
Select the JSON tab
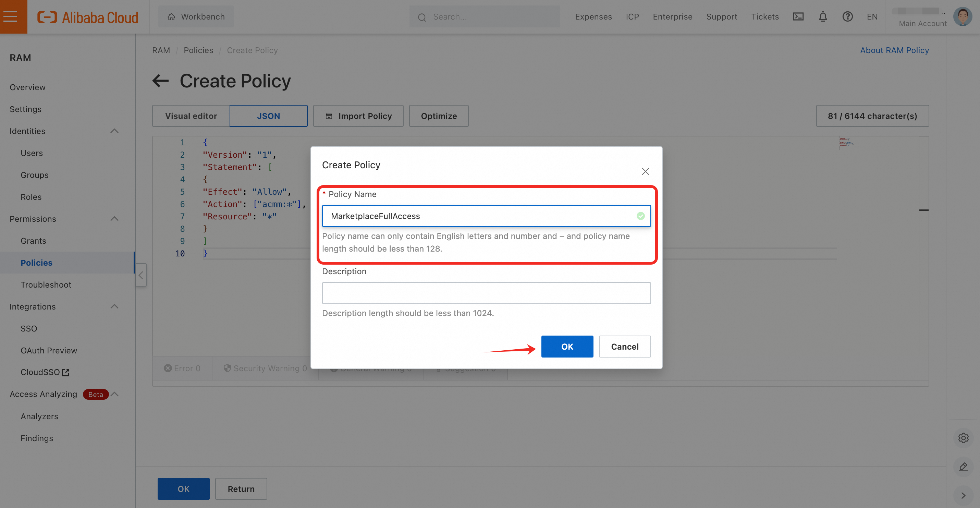[268, 116]
